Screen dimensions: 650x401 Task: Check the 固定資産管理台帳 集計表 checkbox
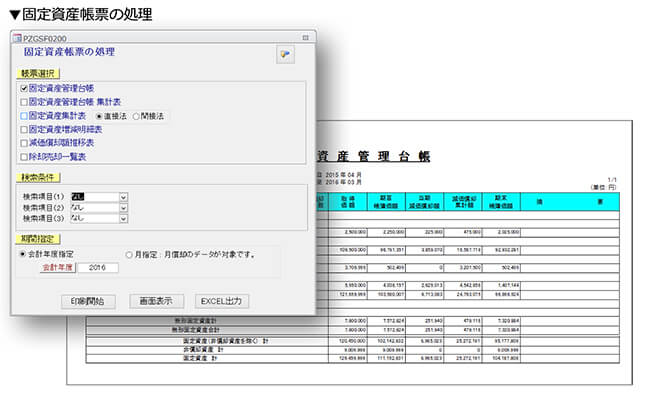coord(24,102)
